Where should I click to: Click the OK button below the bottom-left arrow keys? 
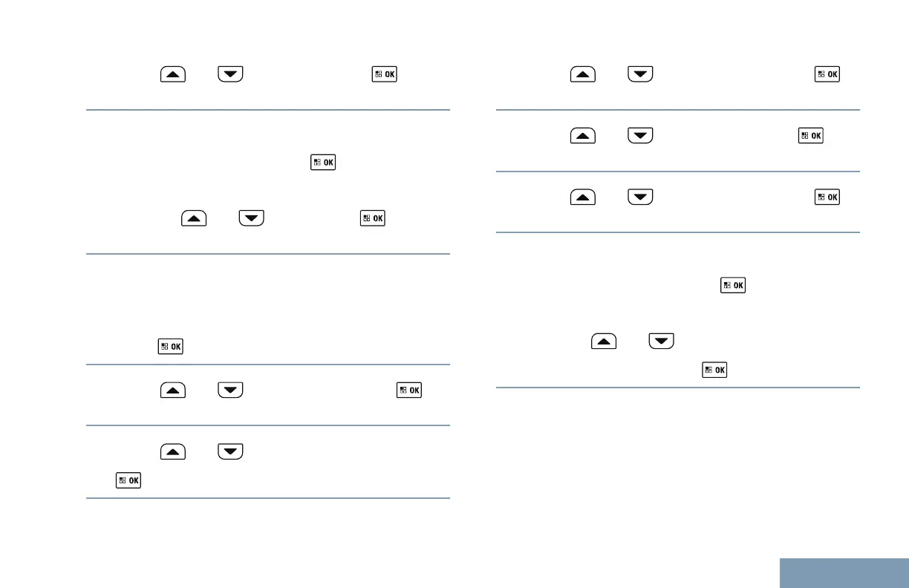[128, 481]
